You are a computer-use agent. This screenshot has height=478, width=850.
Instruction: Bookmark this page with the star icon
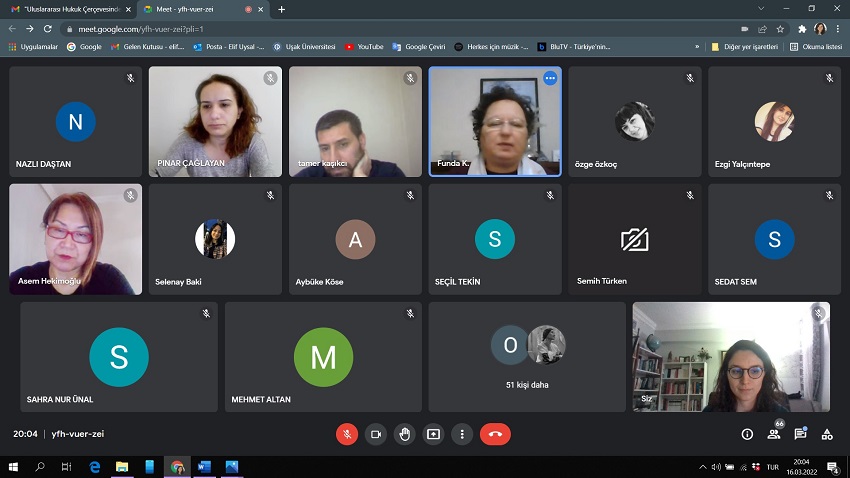tap(780, 29)
